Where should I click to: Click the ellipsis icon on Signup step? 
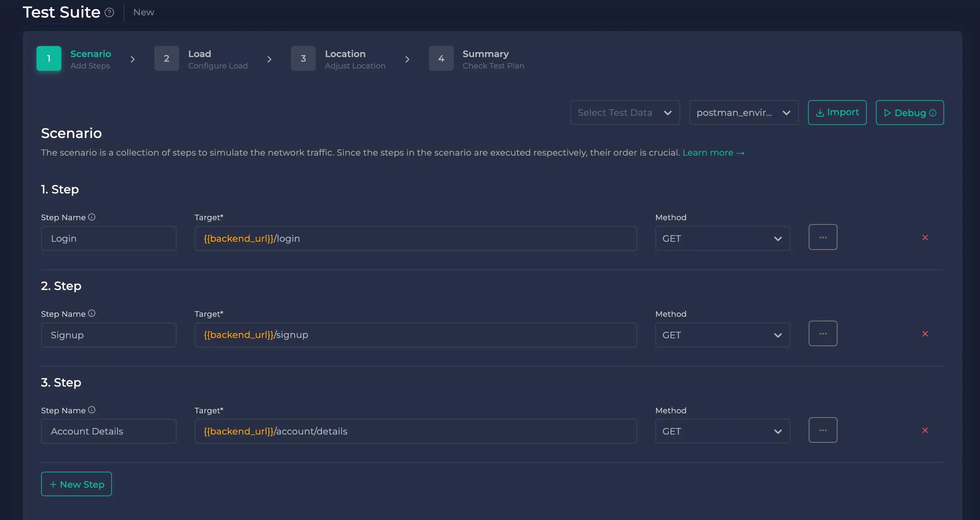point(823,333)
